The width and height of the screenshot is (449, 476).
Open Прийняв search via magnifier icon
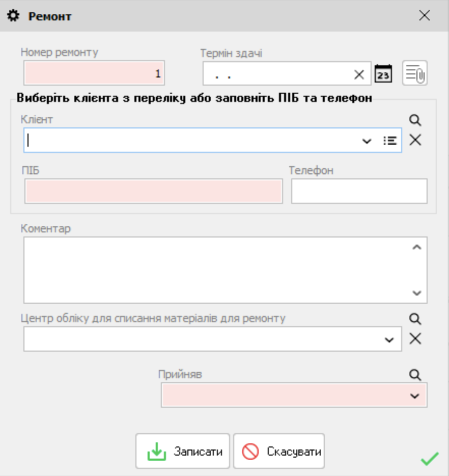416,375
